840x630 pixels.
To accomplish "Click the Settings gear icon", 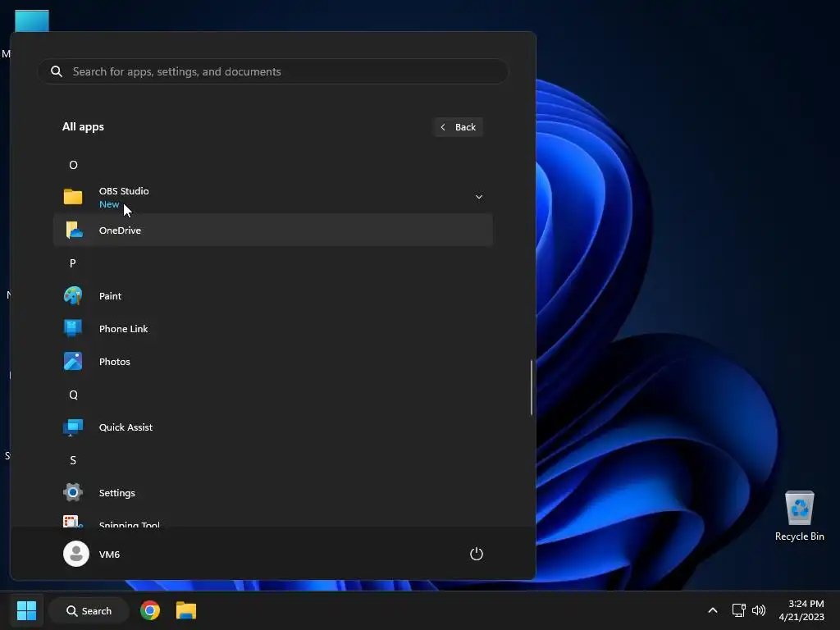I will coord(73,492).
